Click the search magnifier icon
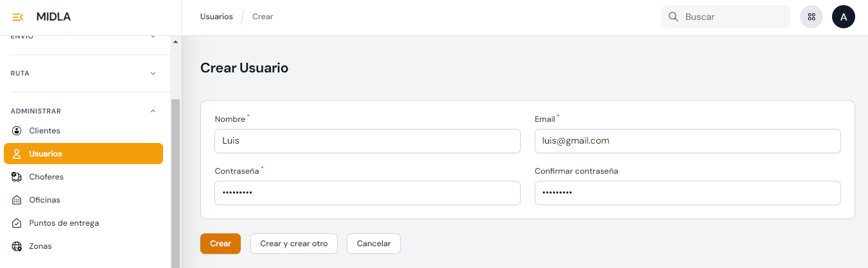This screenshot has width=868, height=268. (673, 17)
